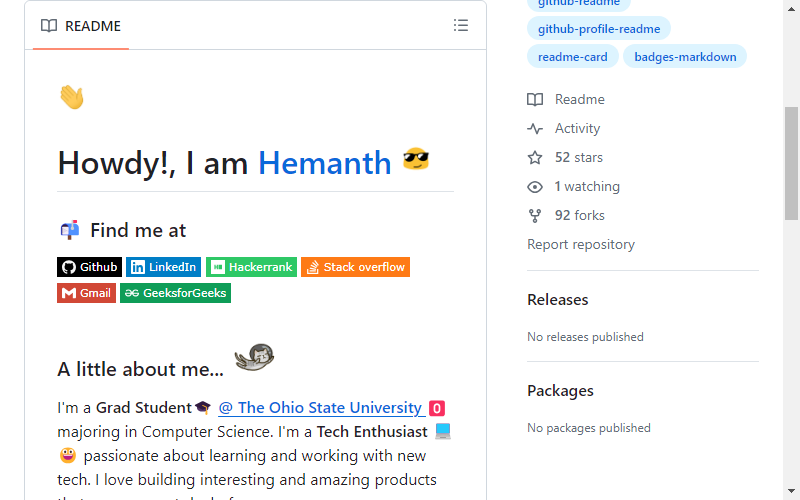Click the badges-markdown topic tag
The image size is (800, 500).
pos(685,57)
